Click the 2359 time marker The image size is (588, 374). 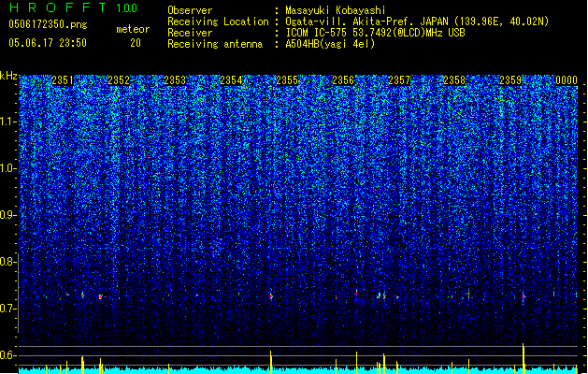coord(510,80)
